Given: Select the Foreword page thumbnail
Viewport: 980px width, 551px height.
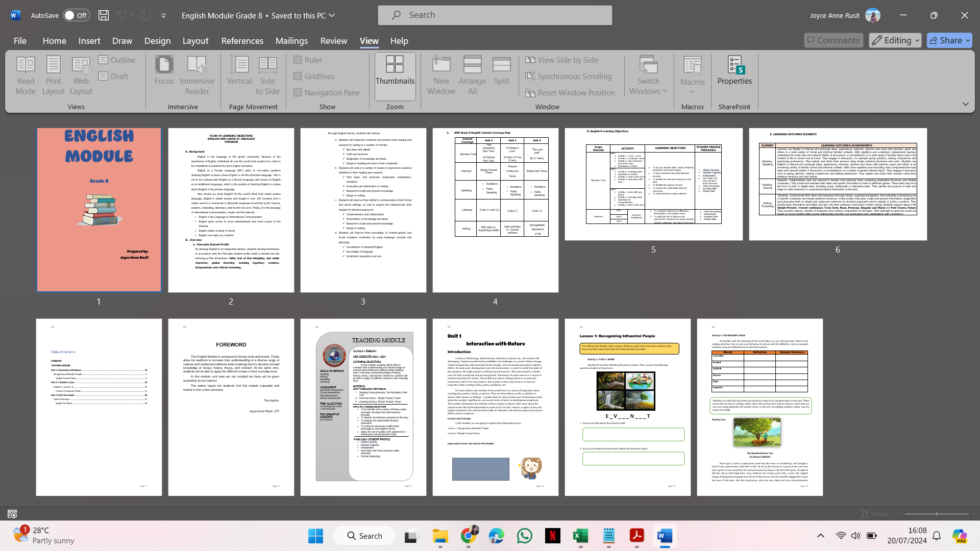Looking at the screenshot, I should point(231,407).
